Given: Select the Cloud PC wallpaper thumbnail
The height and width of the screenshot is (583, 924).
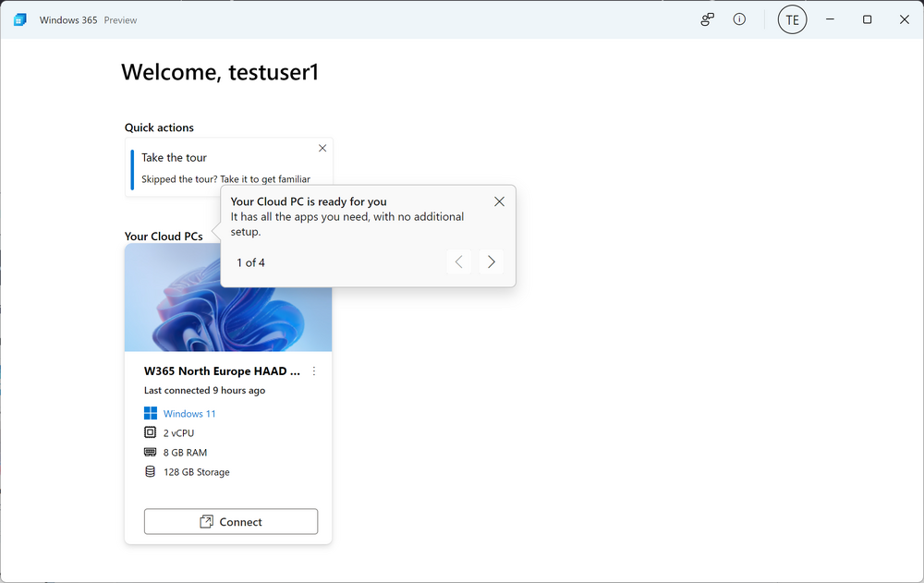Looking at the screenshot, I should coord(228,298).
